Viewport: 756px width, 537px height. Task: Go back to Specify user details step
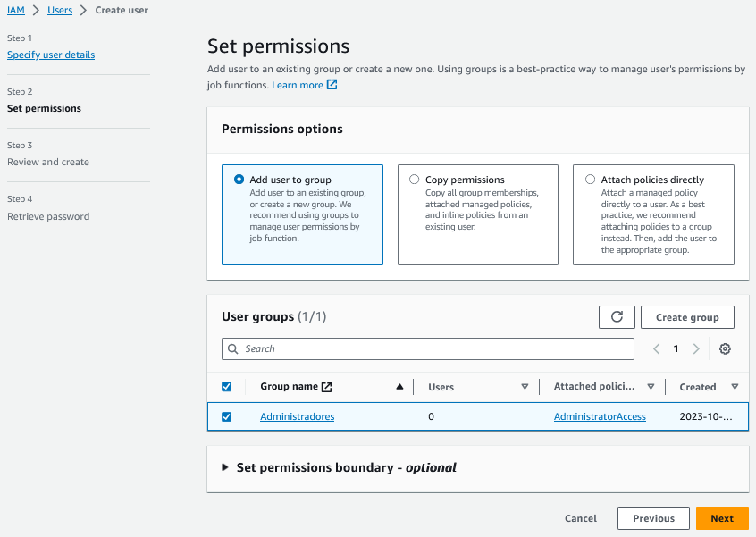(x=51, y=55)
